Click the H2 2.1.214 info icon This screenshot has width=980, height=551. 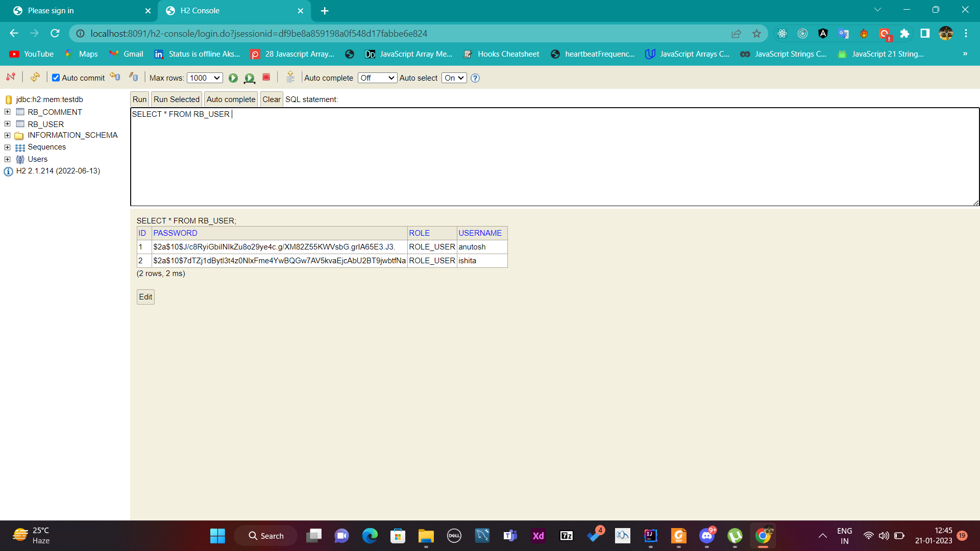tap(8, 171)
